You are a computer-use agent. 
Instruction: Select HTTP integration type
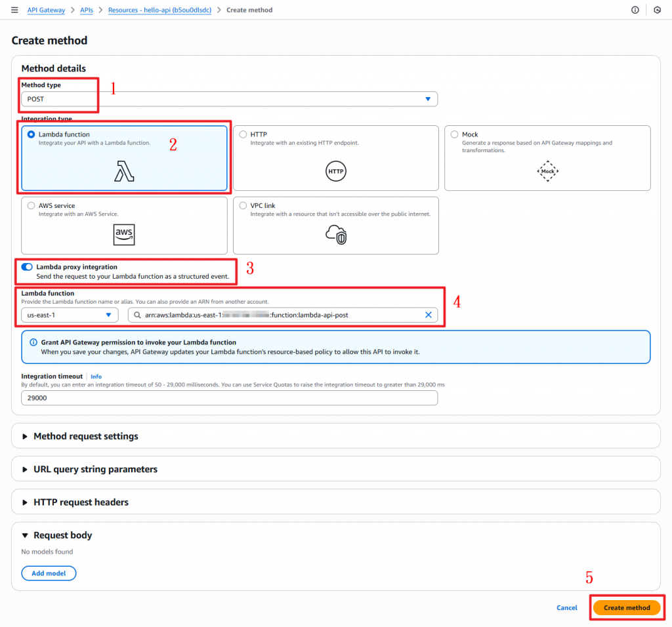tap(243, 134)
